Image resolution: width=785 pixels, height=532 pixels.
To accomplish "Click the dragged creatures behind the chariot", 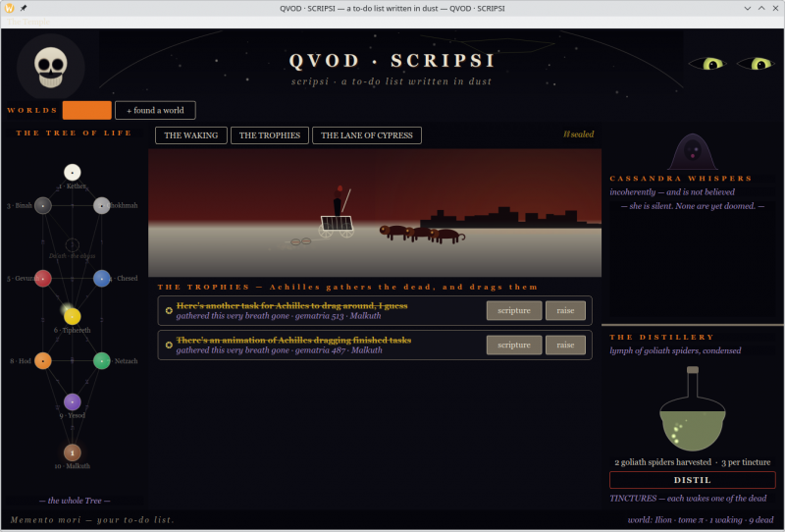I will click(x=422, y=234).
